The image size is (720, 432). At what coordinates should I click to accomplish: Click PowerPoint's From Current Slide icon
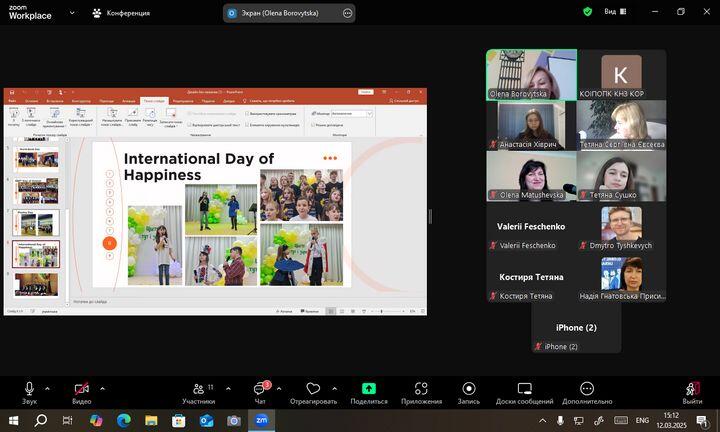pyautogui.click(x=31, y=113)
